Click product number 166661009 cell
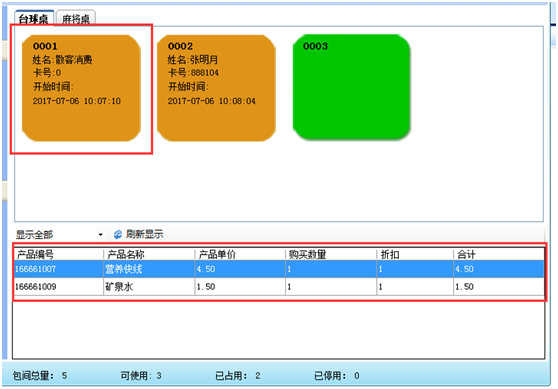Image resolution: width=558 pixels, height=389 pixels. pyautogui.click(x=36, y=287)
